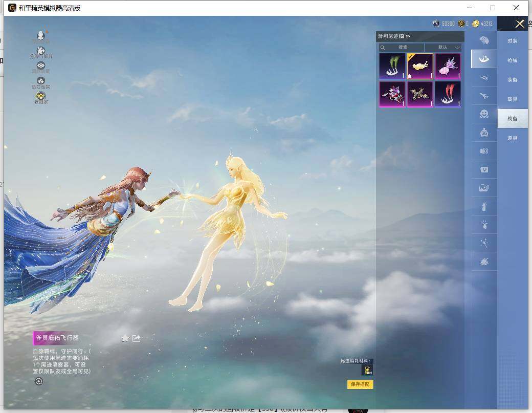Open the fireworks sparkle subcategory icon
Viewport: 532px width, 413px height.
click(x=484, y=243)
